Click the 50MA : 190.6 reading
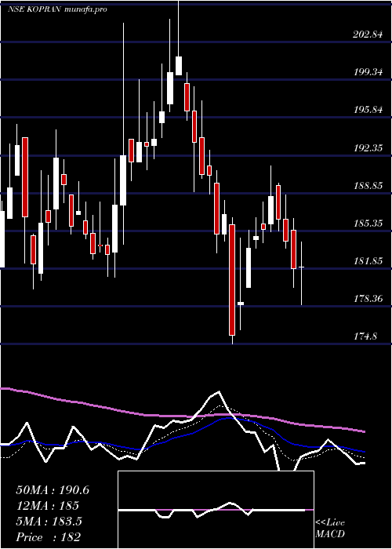Image resolution: width=392 pixels, height=549 pixels. pyautogui.click(x=53, y=490)
